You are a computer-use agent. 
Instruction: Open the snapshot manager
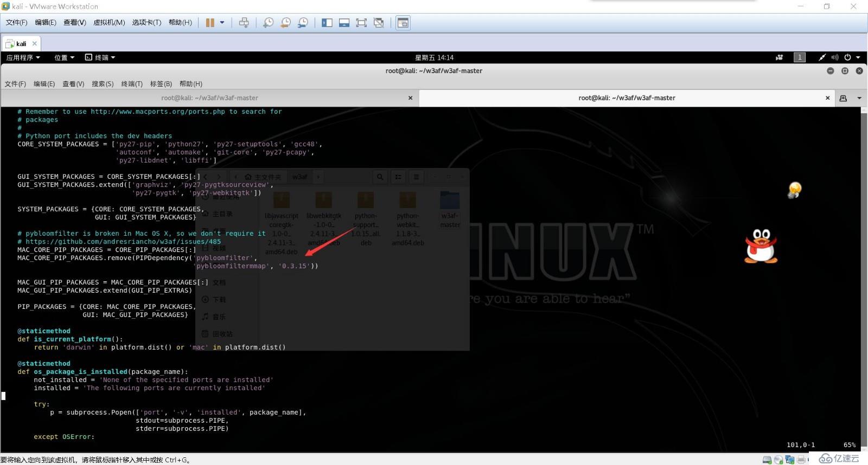tap(303, 23)
